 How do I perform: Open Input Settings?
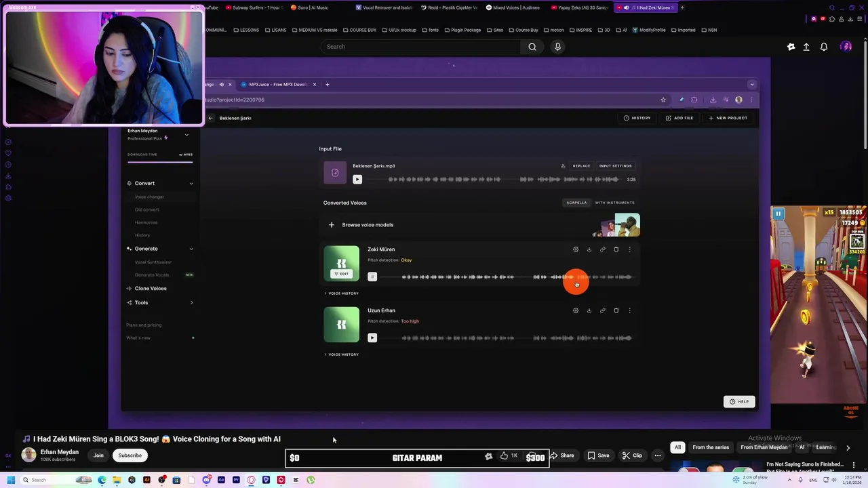click(x=615, y=166)
